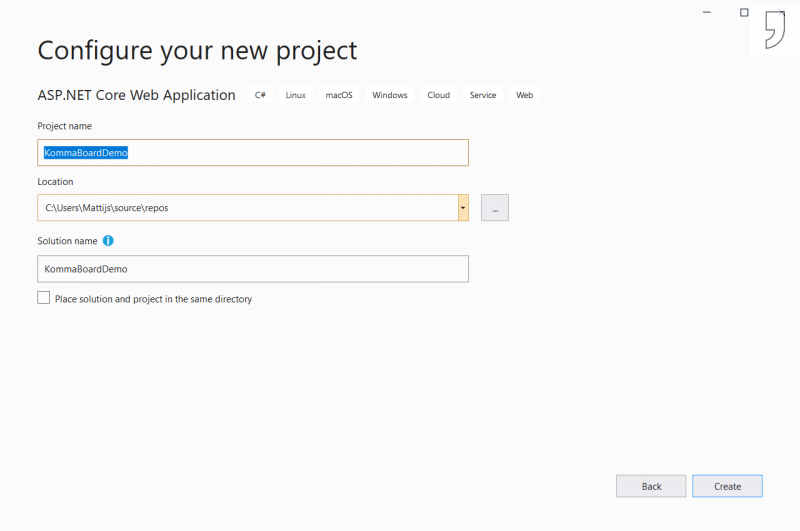Viewport: 800px width, 531px height.
Task: Click the Solution name input field
Action: coord(253,269)
